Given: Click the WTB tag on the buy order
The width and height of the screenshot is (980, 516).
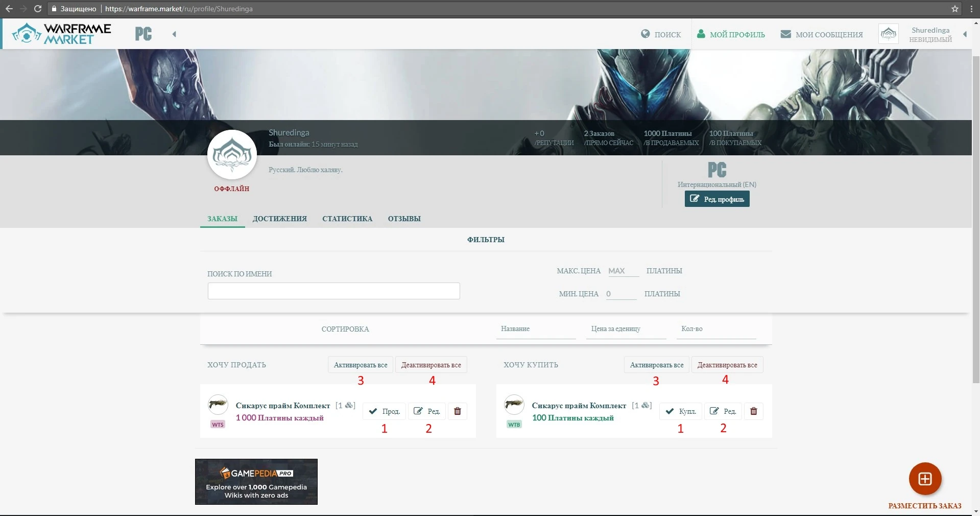Looking at the screenshot, I should 514,425.
